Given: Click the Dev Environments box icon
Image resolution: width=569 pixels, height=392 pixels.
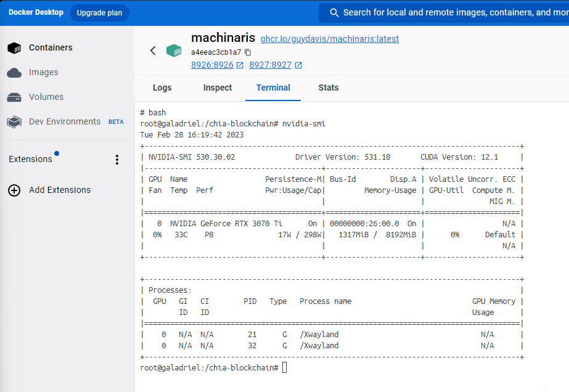Looking at the screenshot, I should tap(14, 121).
